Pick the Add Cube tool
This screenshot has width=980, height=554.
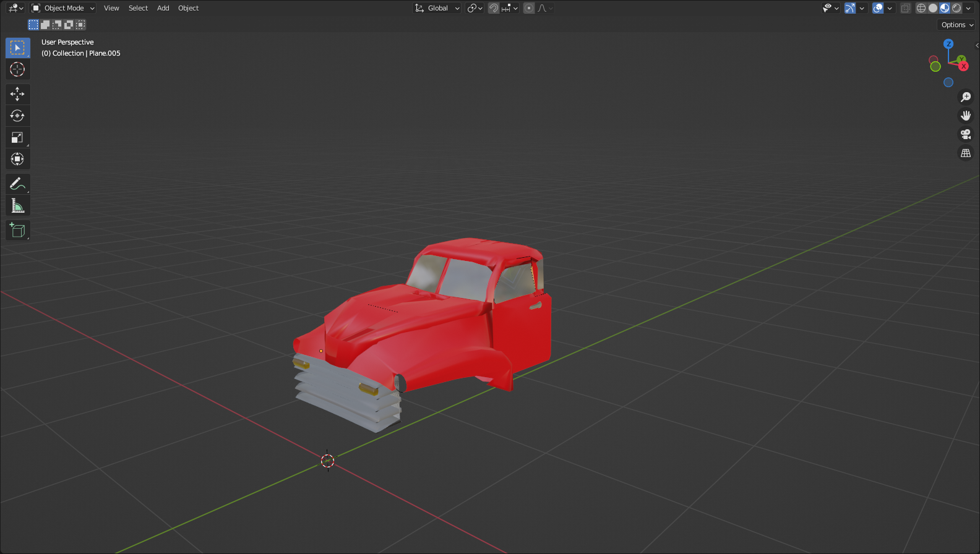click(17, 230)
